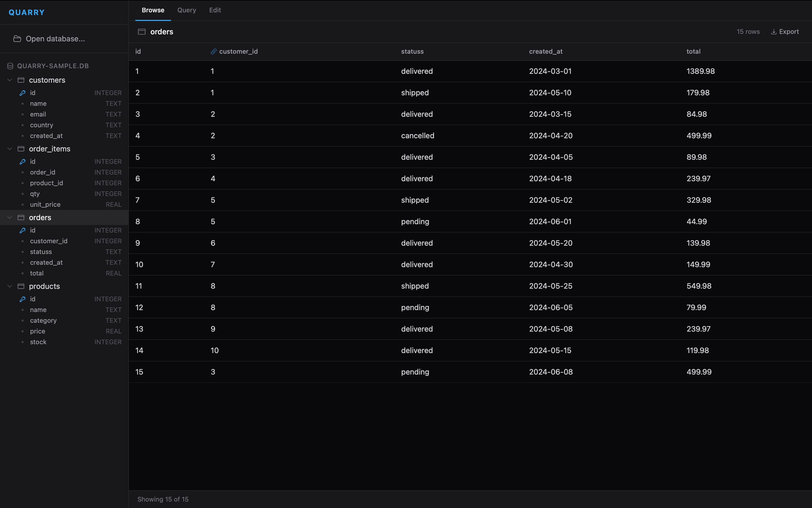This screenshot has height=508, width=812.
Task: Collapse the order_items table chevron
Action: 10,149
